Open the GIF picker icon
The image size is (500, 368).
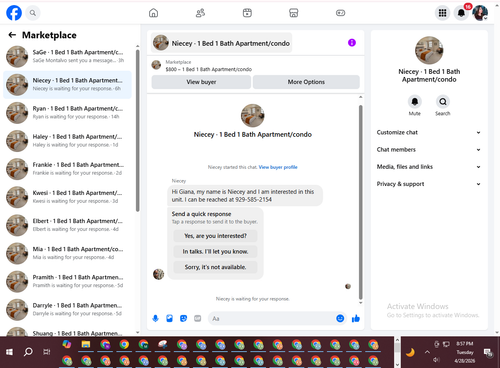click(x=198, y=318)
